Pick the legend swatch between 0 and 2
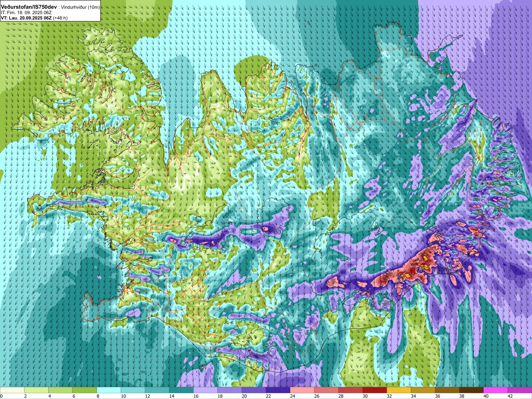 coord(12,390)
